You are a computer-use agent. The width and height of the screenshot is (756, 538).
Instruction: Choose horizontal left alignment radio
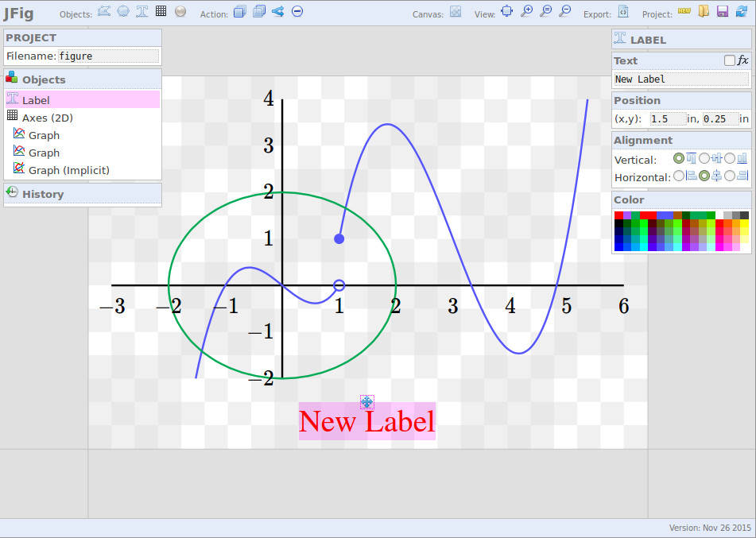679,176
